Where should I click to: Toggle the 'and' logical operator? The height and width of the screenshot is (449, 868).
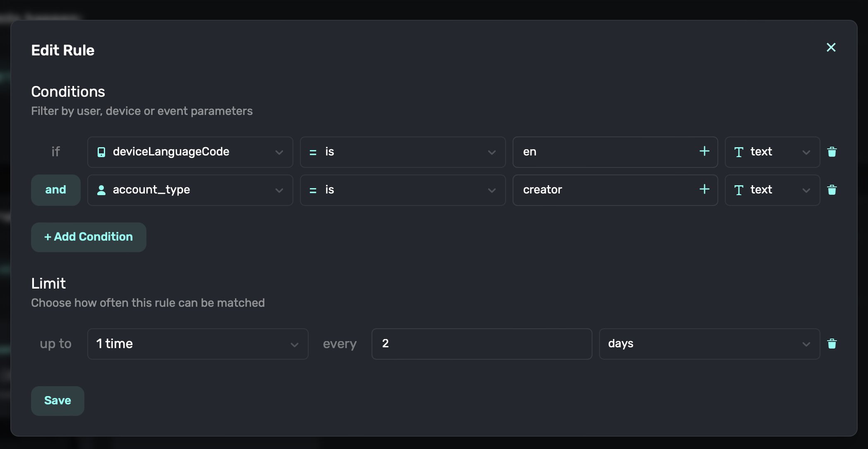point(56,190)
